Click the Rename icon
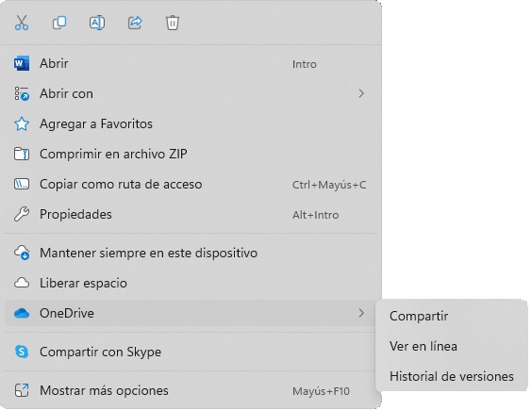 coord(97,23)
